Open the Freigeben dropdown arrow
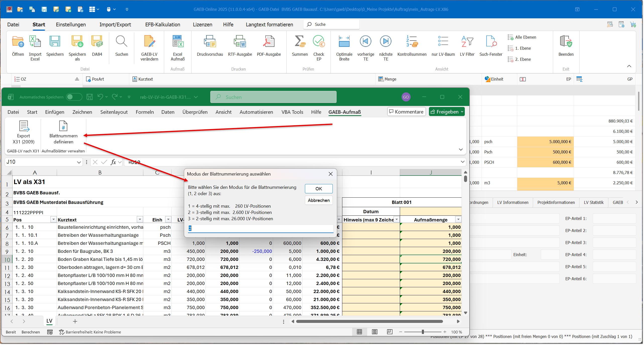Screen dimensions: 644x345 click(x=462, y=112)
